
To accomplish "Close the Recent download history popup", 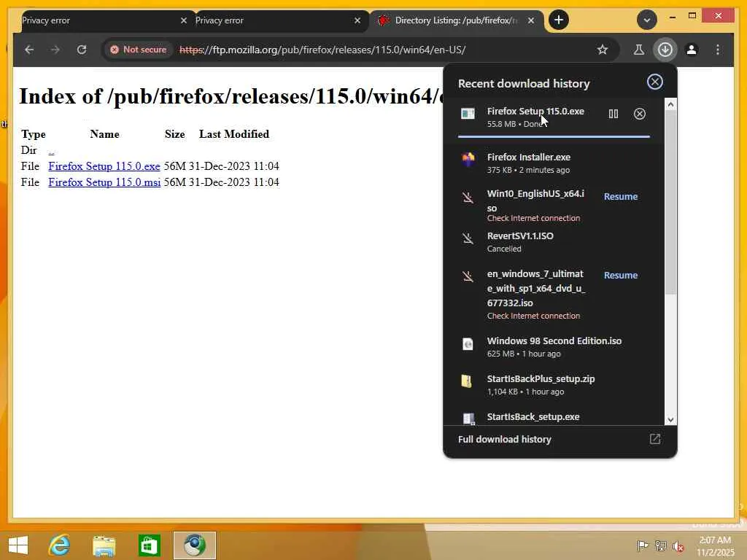I will tap(655, 82).
